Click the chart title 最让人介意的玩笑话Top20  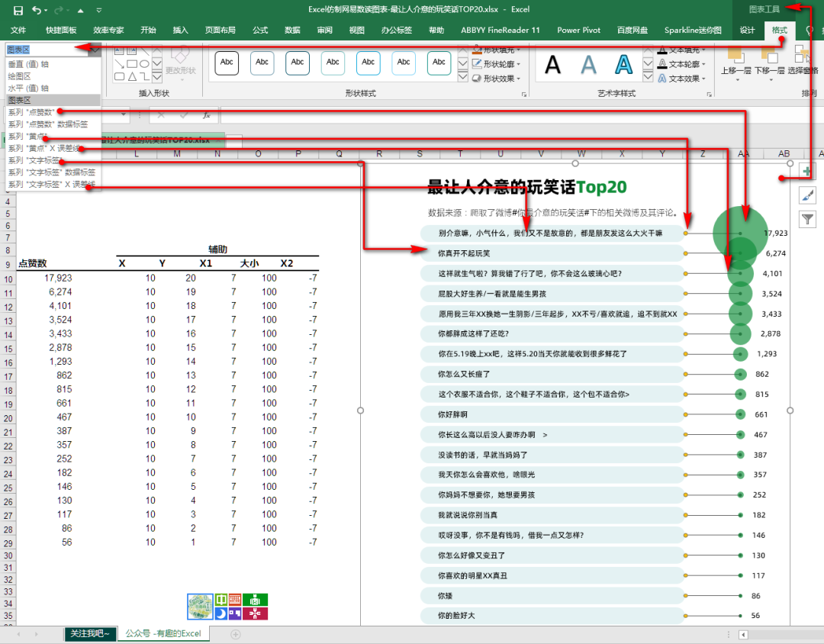click(x=527, y=187)
